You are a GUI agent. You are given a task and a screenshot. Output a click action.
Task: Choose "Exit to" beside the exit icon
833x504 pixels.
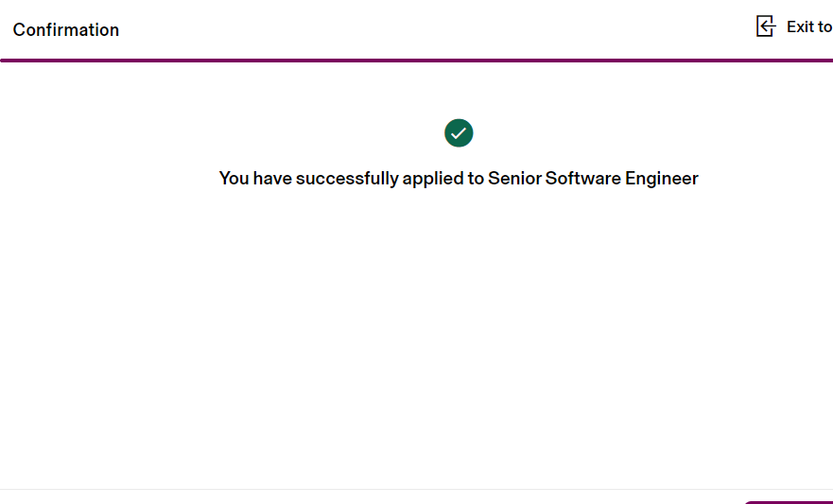point(809,26)
